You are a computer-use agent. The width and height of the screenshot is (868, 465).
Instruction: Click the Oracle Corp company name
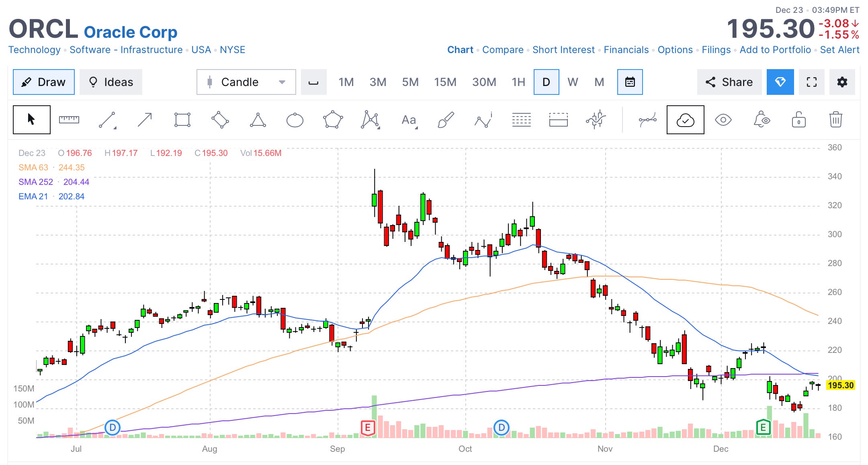(x=131, y=32)
